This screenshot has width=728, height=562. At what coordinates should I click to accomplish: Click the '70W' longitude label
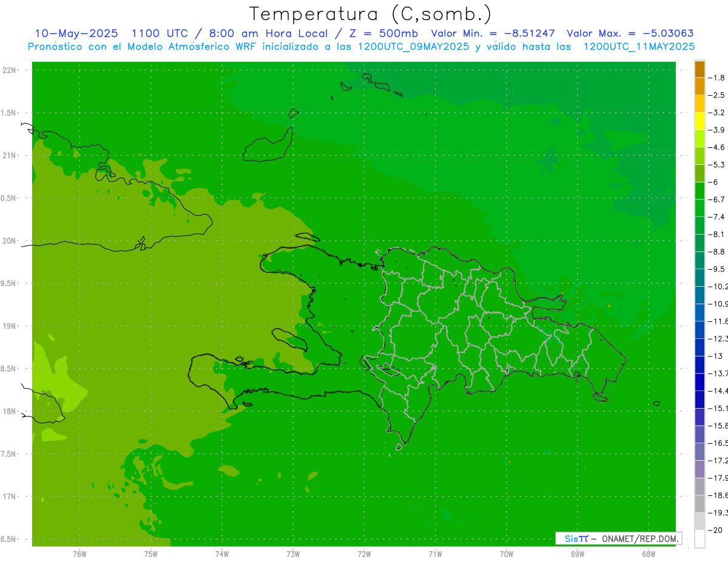[x=506, y=554]
